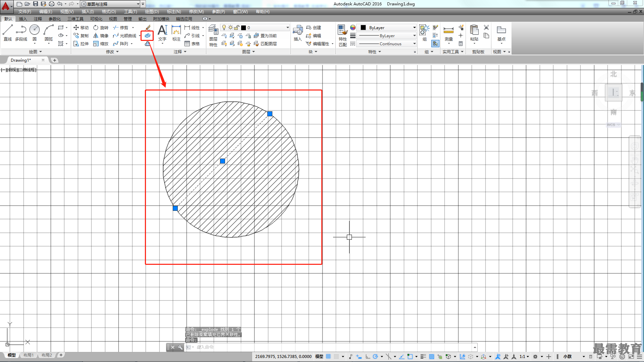
Task: Click the Offset tool icon below Explode
Action: point(147,44)
